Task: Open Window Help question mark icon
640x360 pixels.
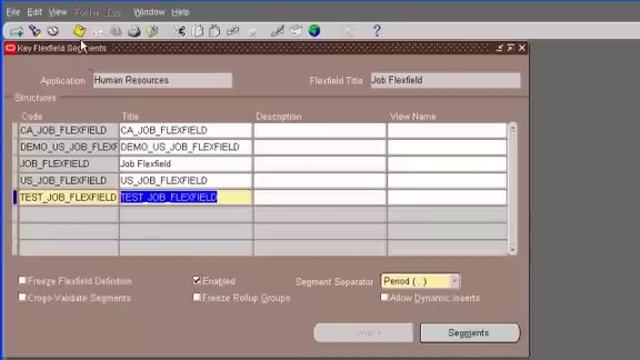Action: point(377,31)
